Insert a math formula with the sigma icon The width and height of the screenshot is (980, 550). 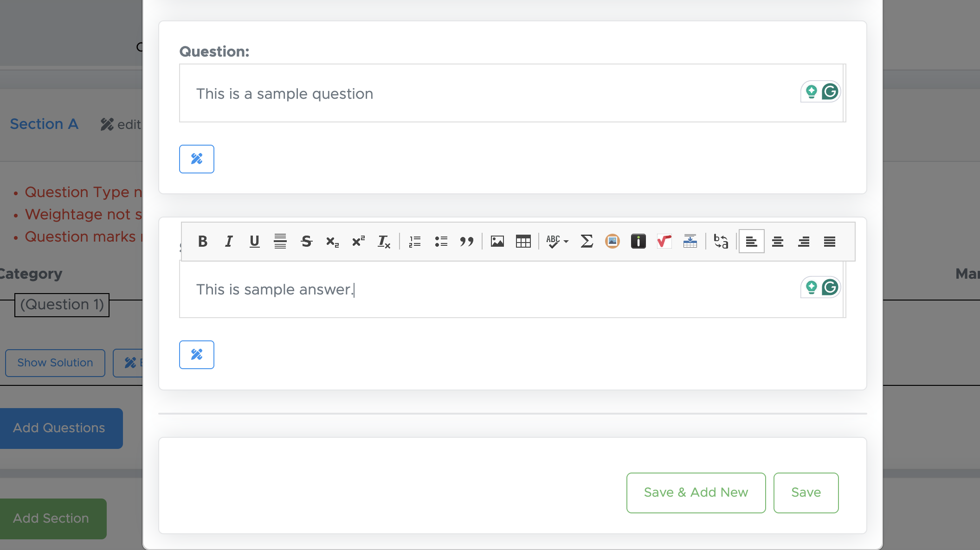(x=587, y=242)
